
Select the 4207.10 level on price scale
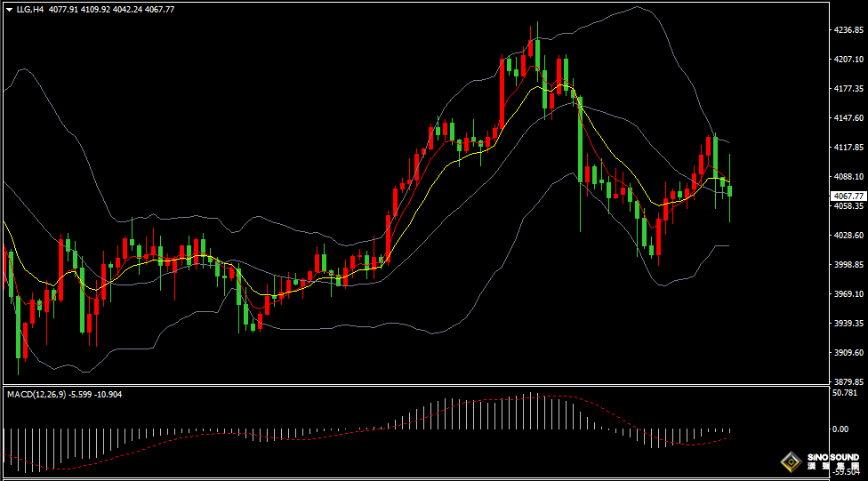coord(848,60)
